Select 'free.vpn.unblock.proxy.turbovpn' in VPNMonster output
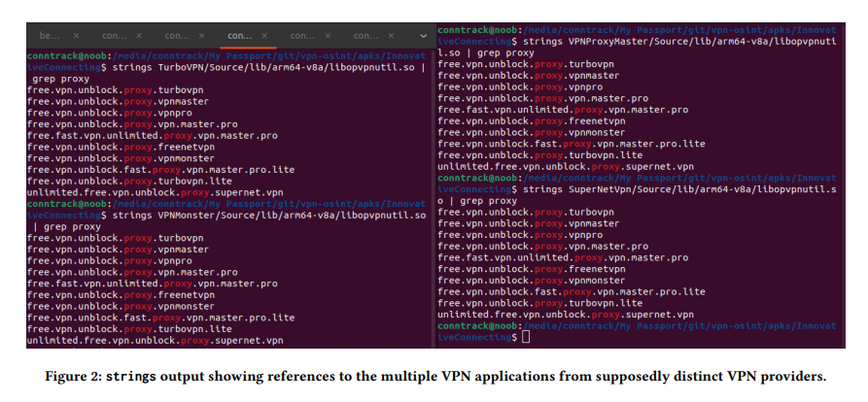 (115, 238)
